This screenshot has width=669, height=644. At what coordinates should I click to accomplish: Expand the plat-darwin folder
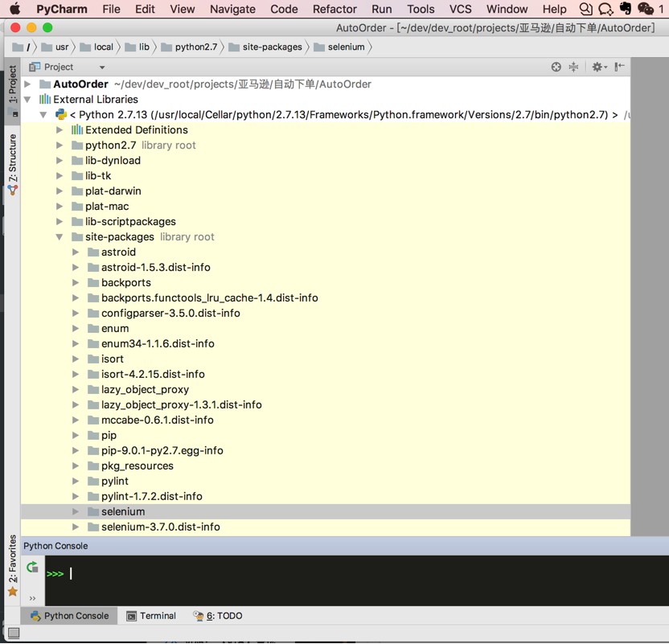[60, 191]
